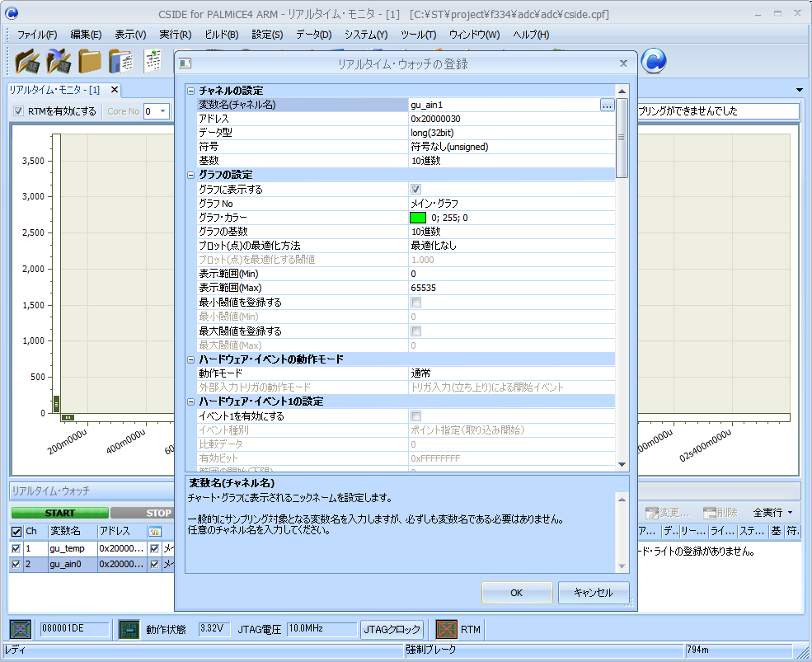Click the 動作モード value 通常
The height and width of the screenshot is (662, 812).
click(x=512, y=373)
